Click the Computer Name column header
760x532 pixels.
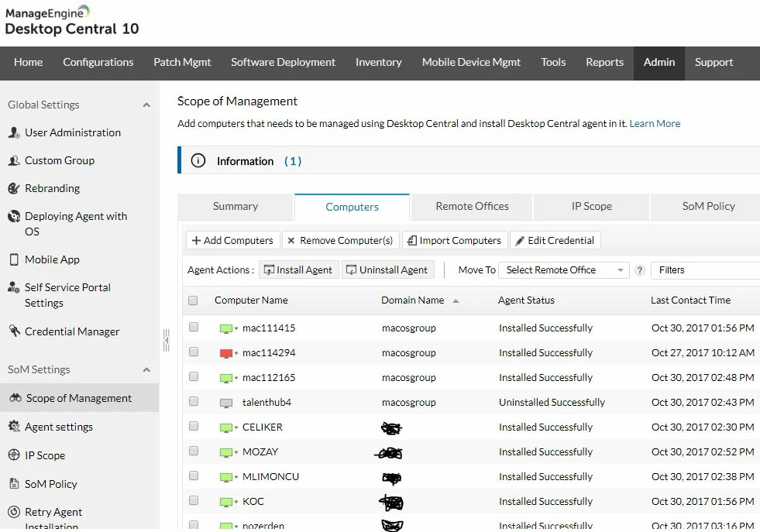click(251, 300)
